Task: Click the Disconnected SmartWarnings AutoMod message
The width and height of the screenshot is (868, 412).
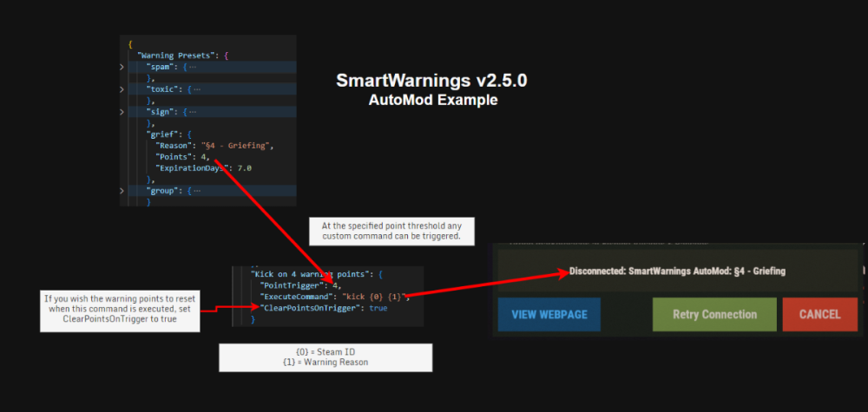Action: coord(677,271)
